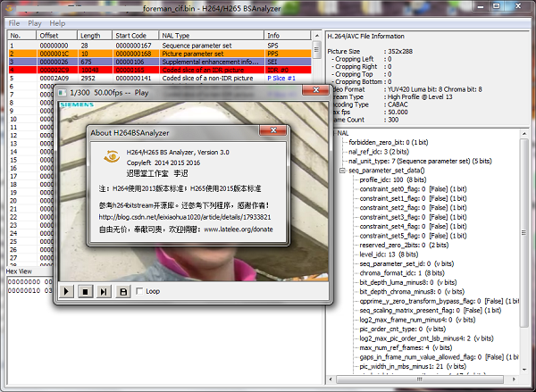This screenshot has height=392, width=536.
Task: Start playback with the Play button
Action: point(66,291)
